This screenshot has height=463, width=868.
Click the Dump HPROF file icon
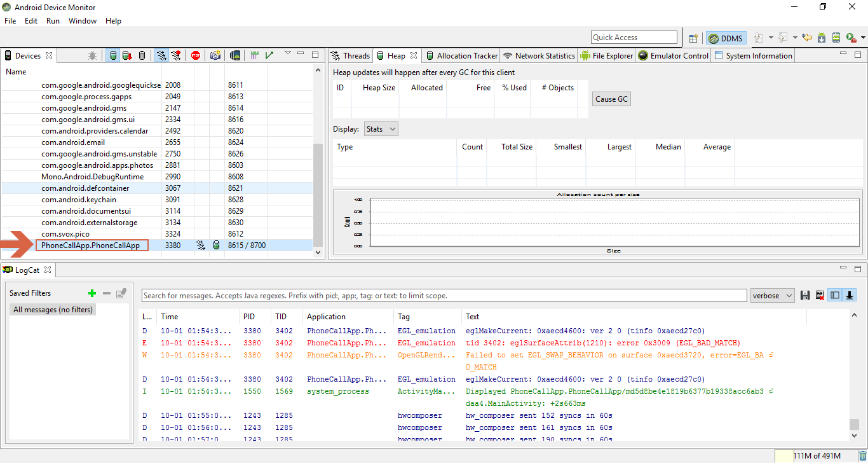127,55
